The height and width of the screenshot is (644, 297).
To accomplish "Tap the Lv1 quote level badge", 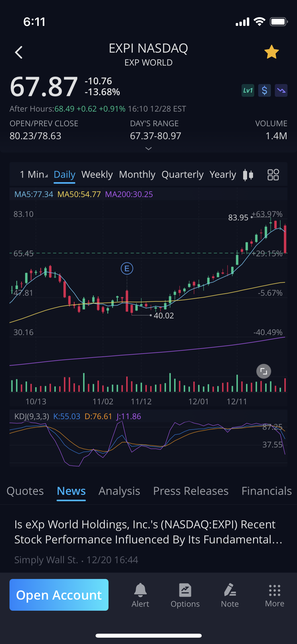I will coord(248,91).
